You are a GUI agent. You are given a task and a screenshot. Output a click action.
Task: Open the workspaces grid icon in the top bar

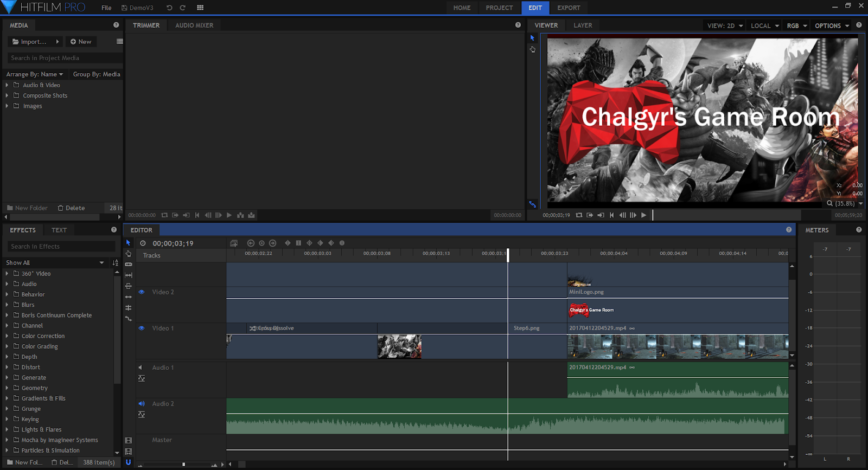tap(200, 8)
